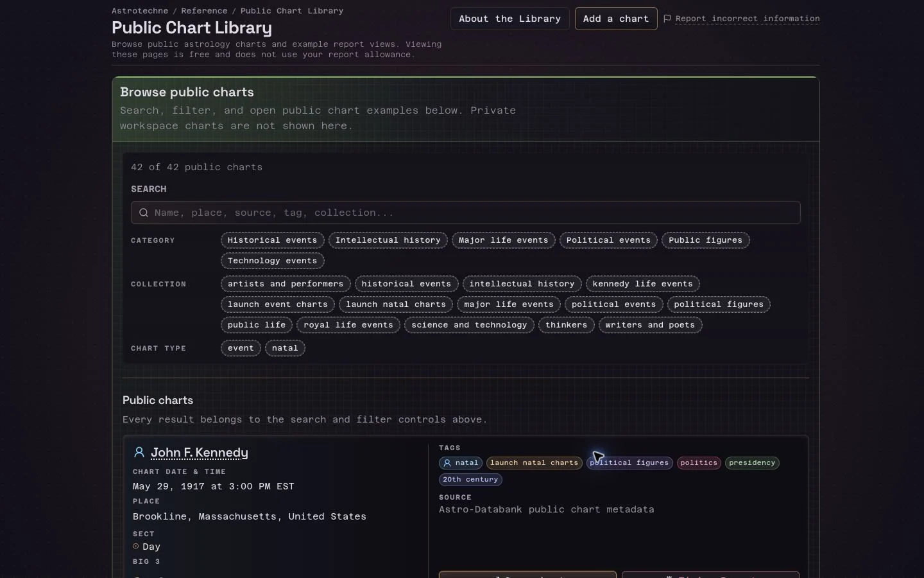Click the 42 of 42 public charts count

(196, 167)
